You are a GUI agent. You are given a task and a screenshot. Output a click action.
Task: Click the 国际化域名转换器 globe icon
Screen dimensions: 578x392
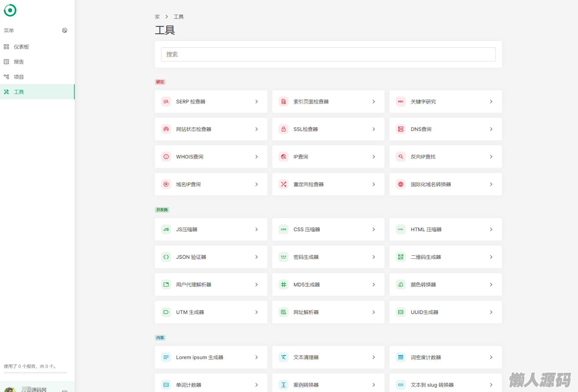401,184
